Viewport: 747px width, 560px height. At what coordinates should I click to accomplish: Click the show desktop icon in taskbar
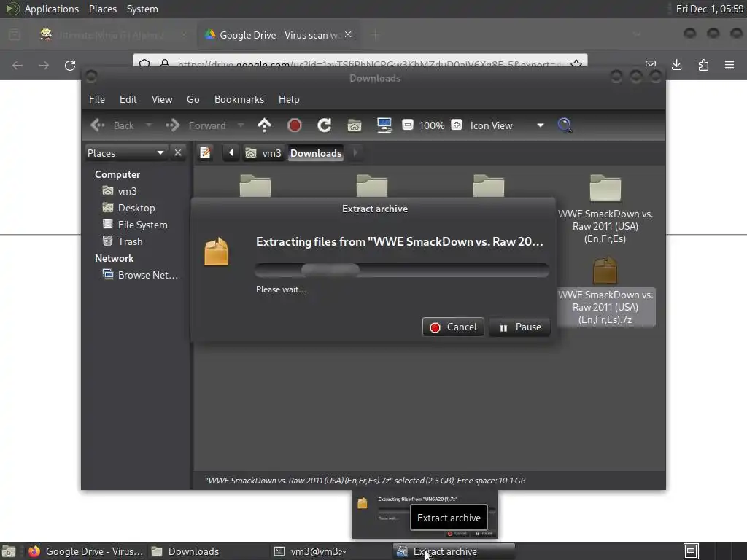(9, 551)
